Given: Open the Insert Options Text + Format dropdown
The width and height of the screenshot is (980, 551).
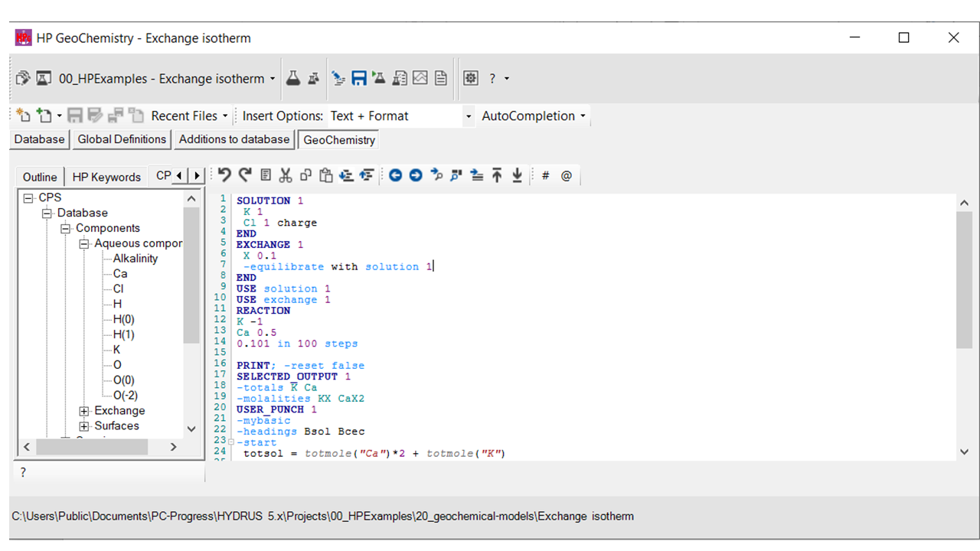Looking at the screenshot, I should click(x=468, y=116).
